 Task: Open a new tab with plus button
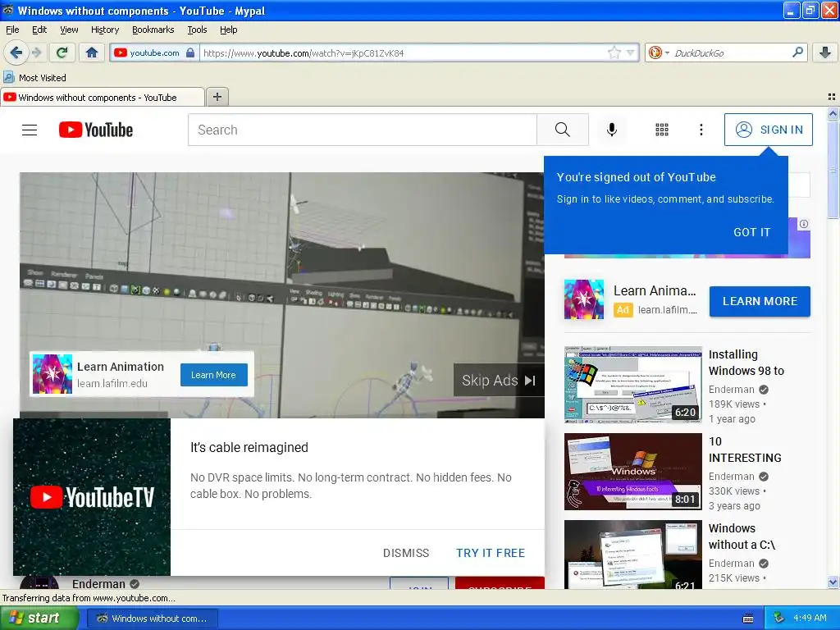[x=217, y=97]
